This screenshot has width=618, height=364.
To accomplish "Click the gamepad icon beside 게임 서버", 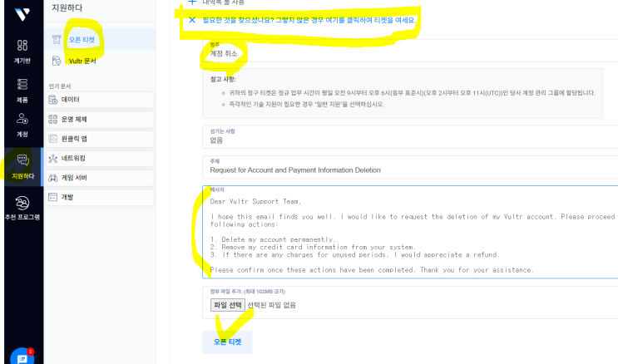I will click(x=52, y=178).
